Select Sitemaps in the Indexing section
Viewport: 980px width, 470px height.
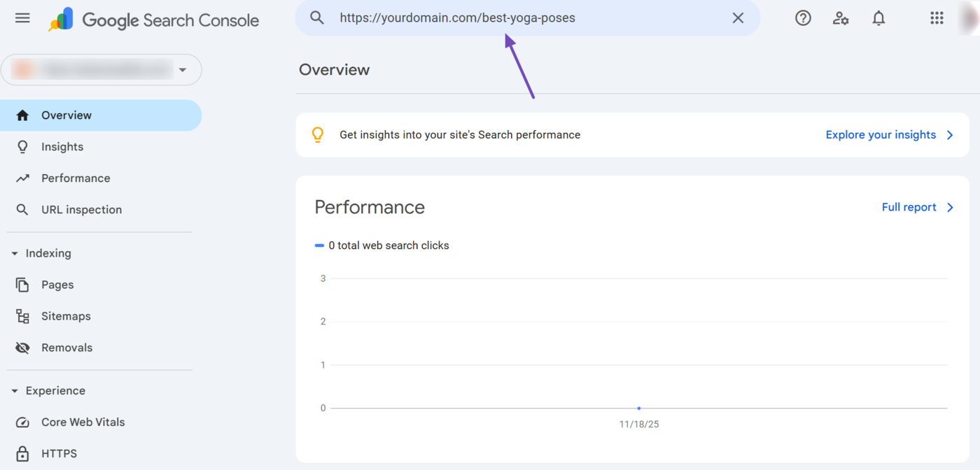pyautogui.click(x=66, y=316)
